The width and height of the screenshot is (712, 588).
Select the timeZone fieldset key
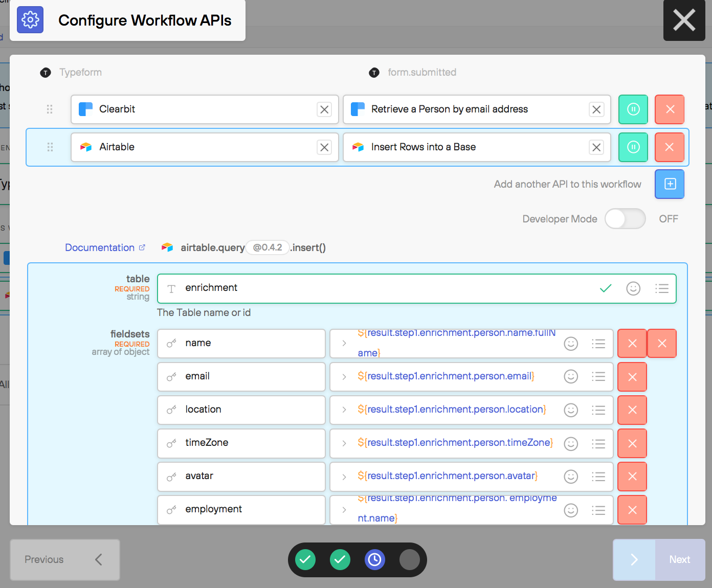point(241,443)
